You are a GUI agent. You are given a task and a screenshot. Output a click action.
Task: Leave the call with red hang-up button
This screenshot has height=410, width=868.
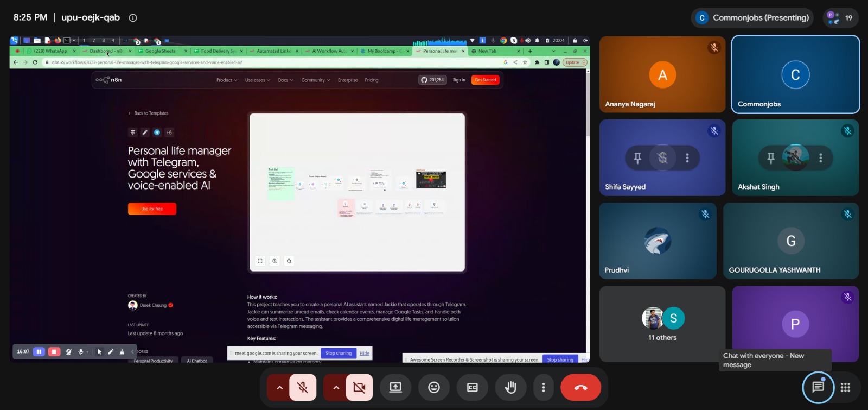[581, 387]
